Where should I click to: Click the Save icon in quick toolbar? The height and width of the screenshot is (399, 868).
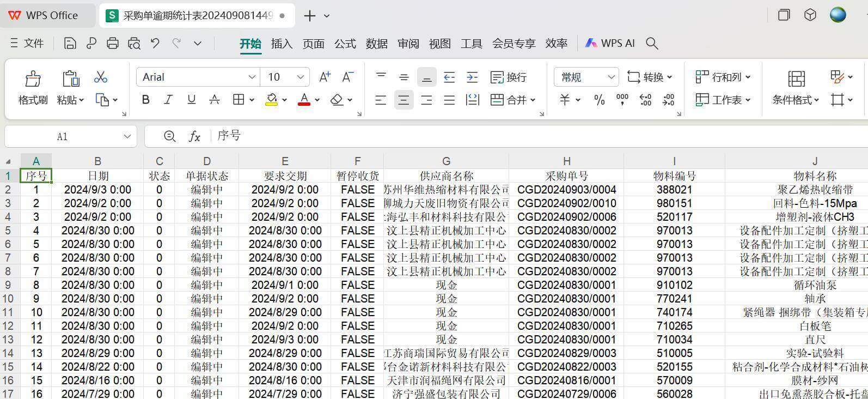pos(70,44)
